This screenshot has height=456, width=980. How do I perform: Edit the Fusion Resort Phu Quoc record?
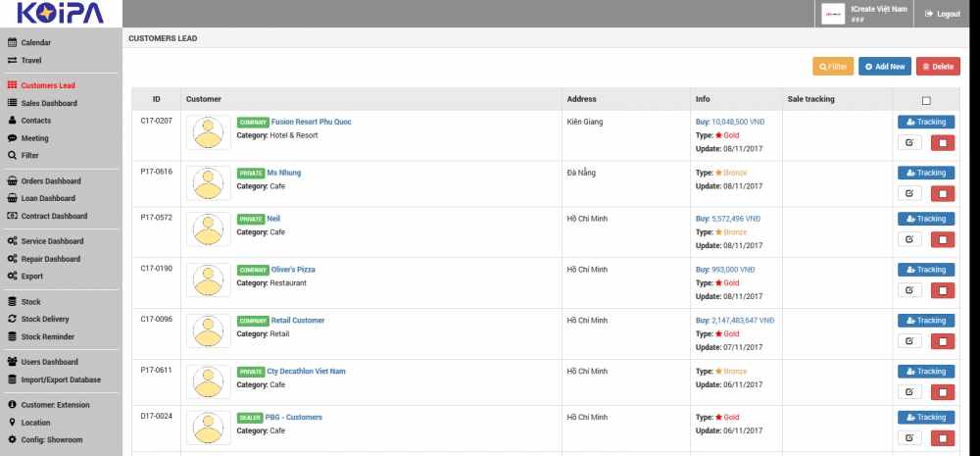coord(909,142)
